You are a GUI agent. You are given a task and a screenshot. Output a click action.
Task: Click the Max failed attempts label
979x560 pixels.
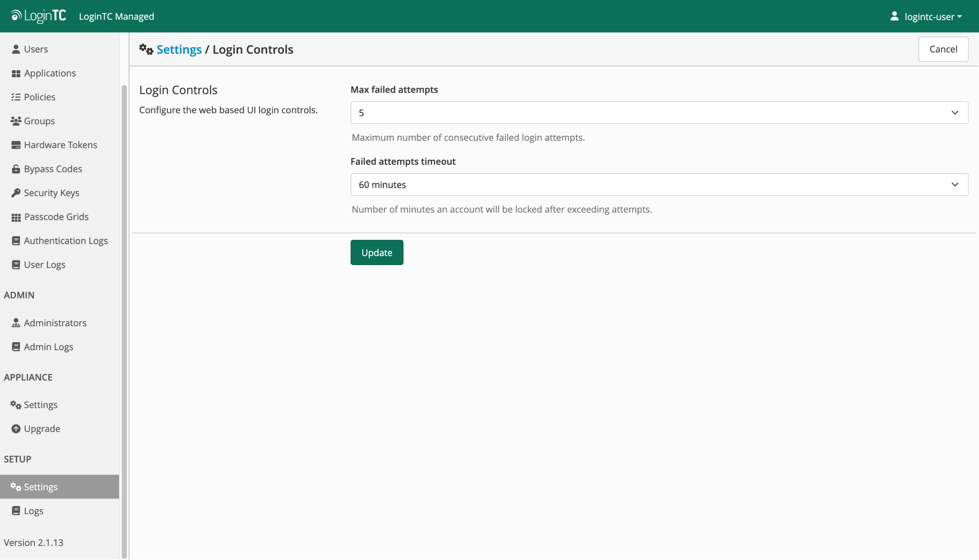coord(394,89)
